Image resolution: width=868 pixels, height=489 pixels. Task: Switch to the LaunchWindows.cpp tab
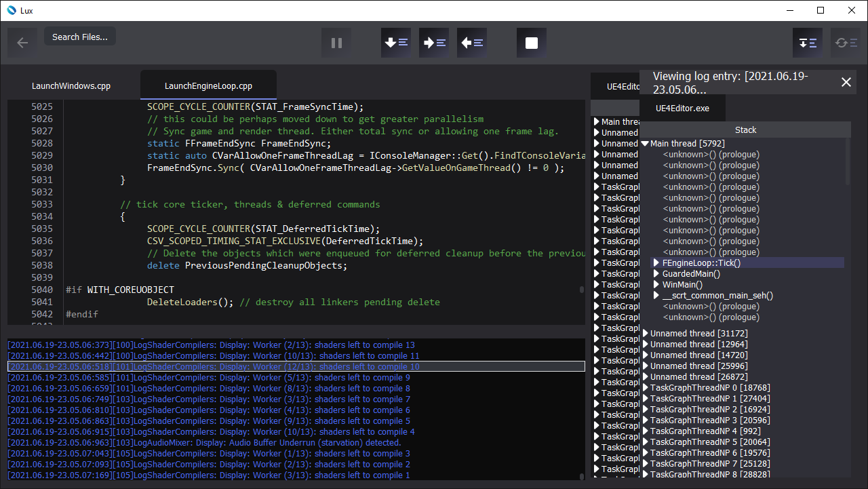pyautogui.click(x=71, y=86)
